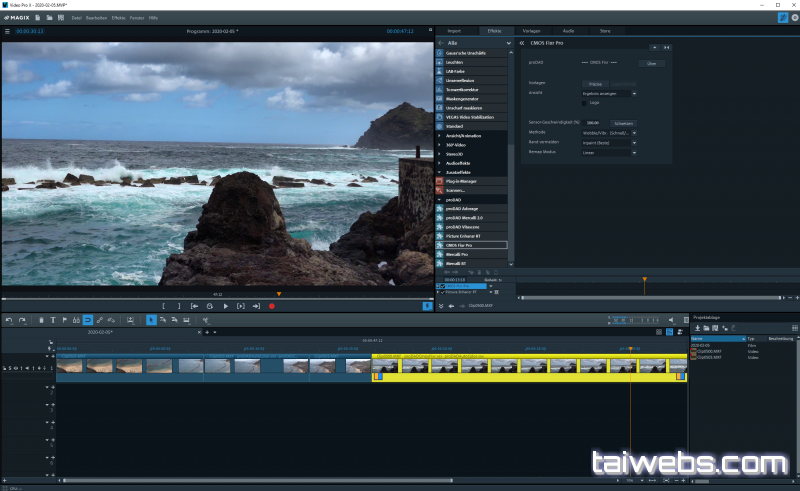Open the Methode dropdown
The image size is (800, 491).
coord(608,131)
